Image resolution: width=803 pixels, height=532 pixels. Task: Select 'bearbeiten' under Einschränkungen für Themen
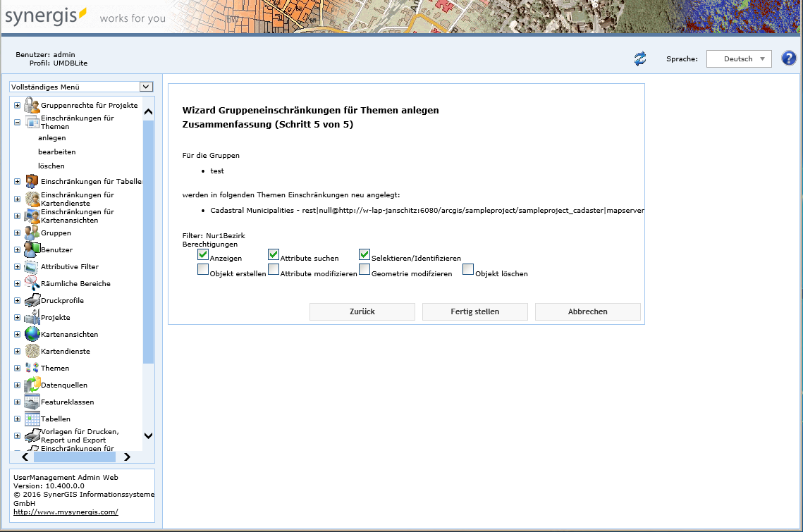pyautogui.click(x=56, y=152)
